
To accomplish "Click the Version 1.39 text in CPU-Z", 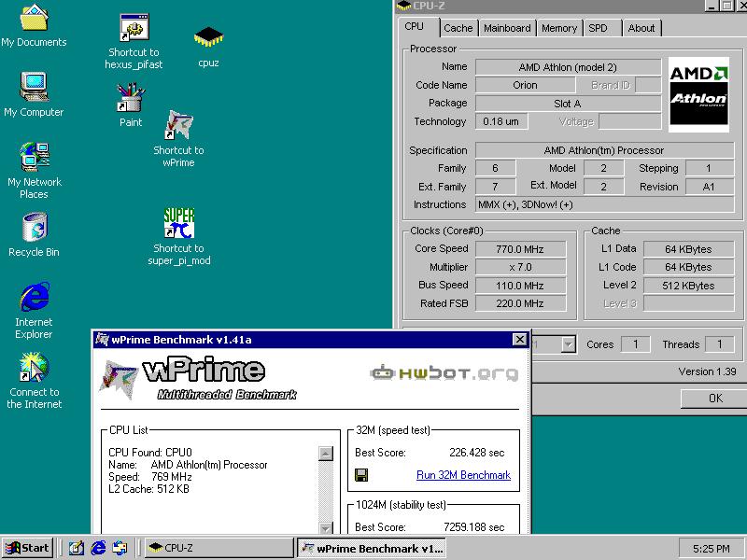I will tap(707, 371).
